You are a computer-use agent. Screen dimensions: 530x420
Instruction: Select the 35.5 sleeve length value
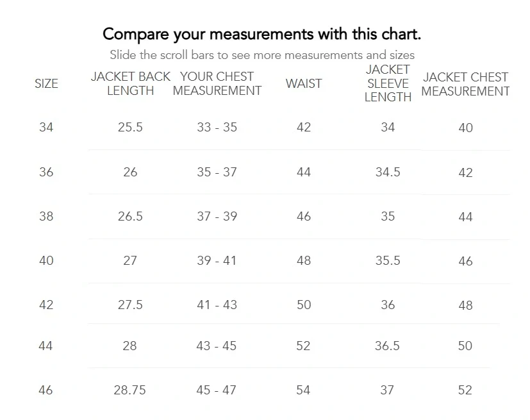click(x=388, y=260)
